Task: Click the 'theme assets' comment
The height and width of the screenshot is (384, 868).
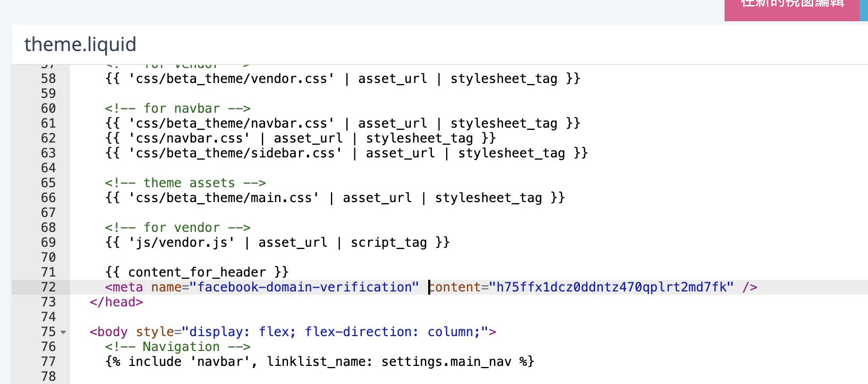Action: (x=185, y=183)
